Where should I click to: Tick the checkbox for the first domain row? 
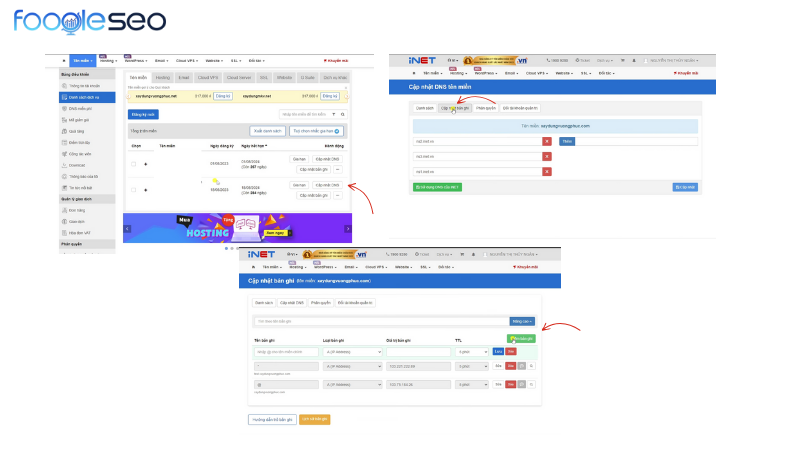click(x=134, y=164)
